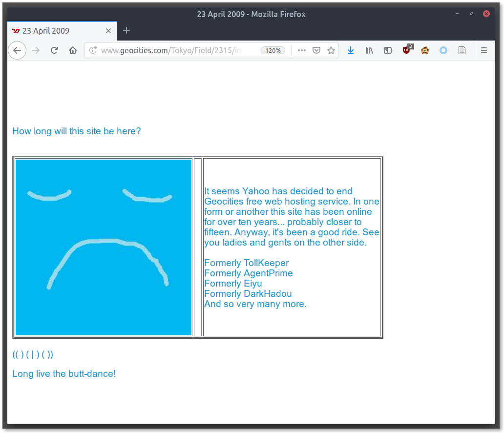Click the sad face image
This screenshot has width=504, height=433.
click(x=104, y=247)
